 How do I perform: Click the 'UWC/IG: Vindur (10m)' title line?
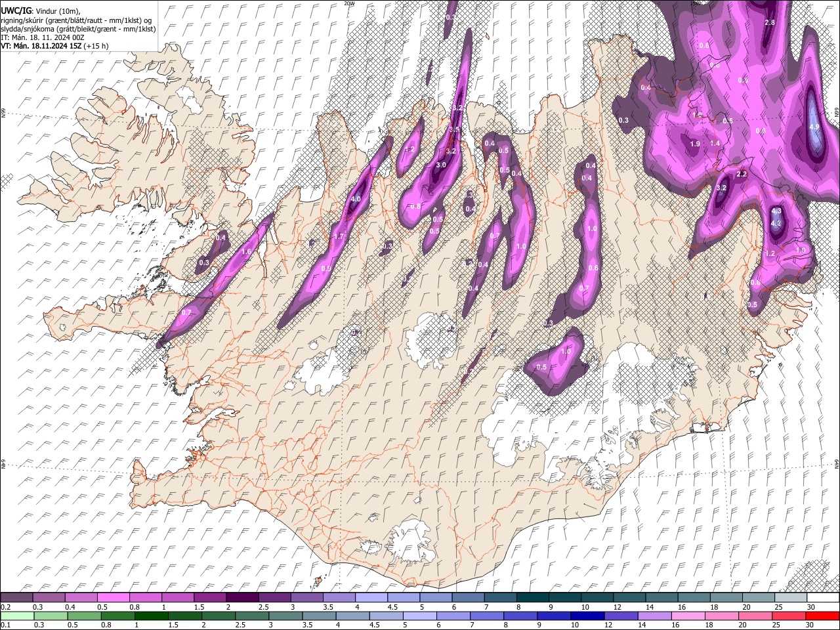pos(40,11)
